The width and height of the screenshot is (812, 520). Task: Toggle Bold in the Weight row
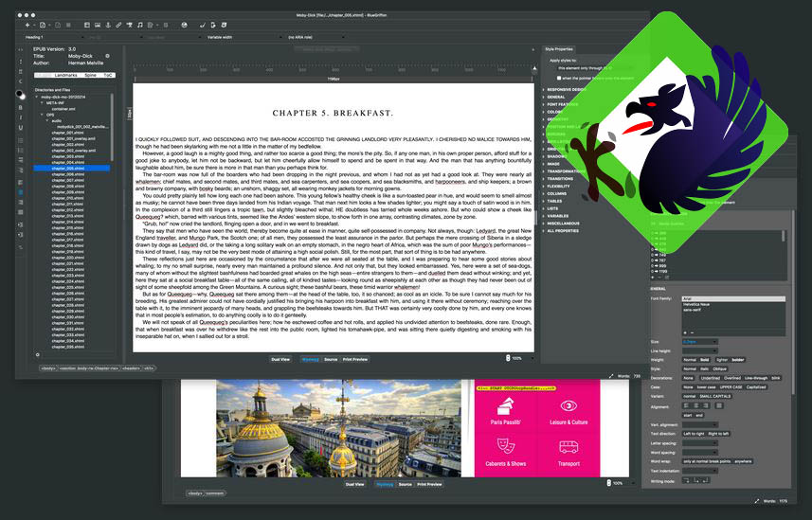coord(704,359)
